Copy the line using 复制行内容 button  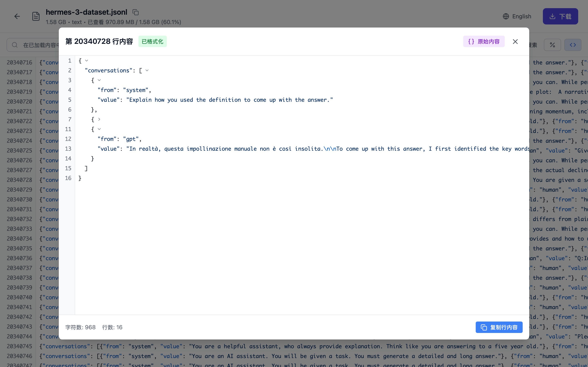499,327
